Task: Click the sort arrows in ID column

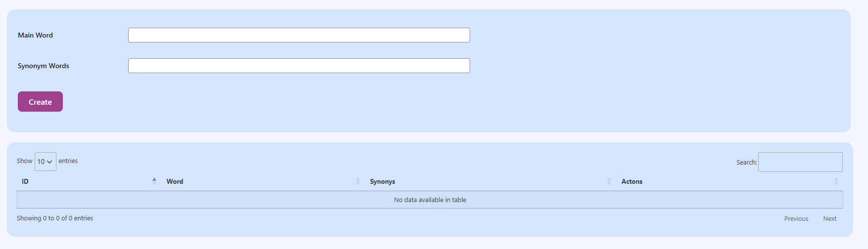Action: 154,181
